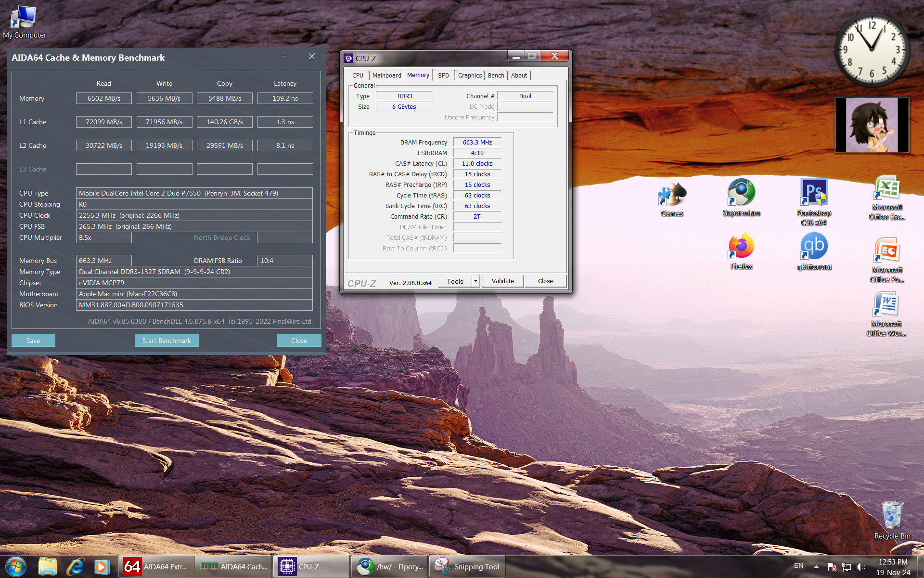Launch qBittorrent from the desktop
The image size is (924, 578).
click(x=814, y=247)
